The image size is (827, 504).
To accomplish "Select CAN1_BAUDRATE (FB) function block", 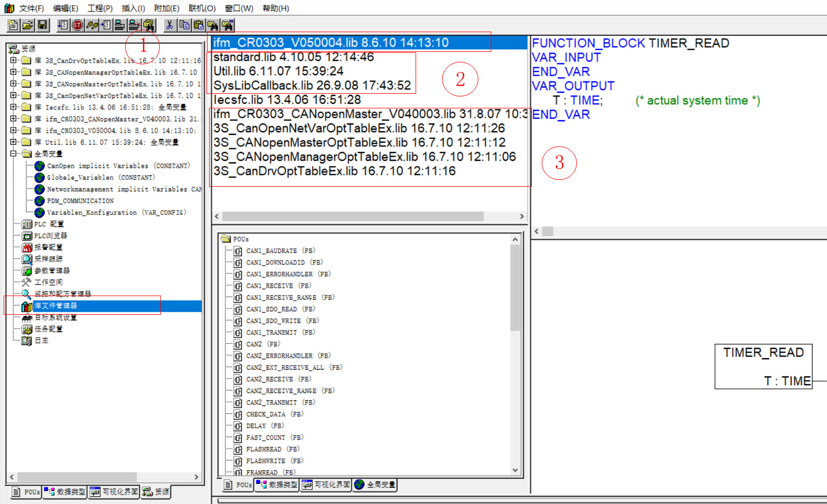I will 281,251.
